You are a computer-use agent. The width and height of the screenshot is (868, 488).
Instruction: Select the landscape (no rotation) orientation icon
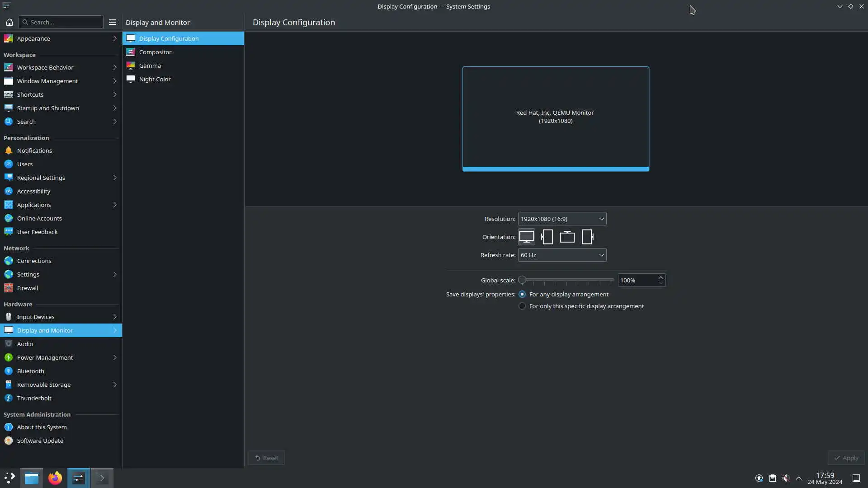526,237
